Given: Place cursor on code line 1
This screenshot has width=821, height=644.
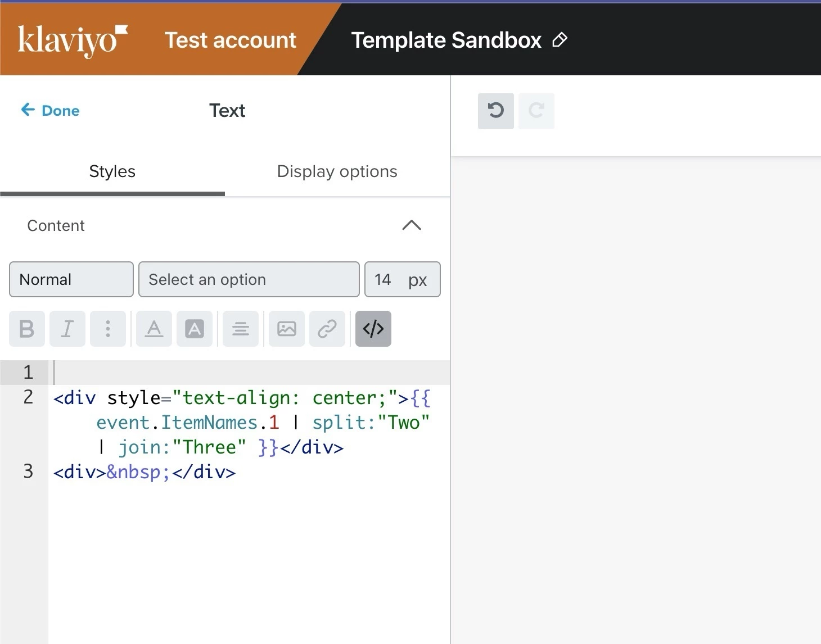Looking at the screenshot, I should (x=249, y=373).
